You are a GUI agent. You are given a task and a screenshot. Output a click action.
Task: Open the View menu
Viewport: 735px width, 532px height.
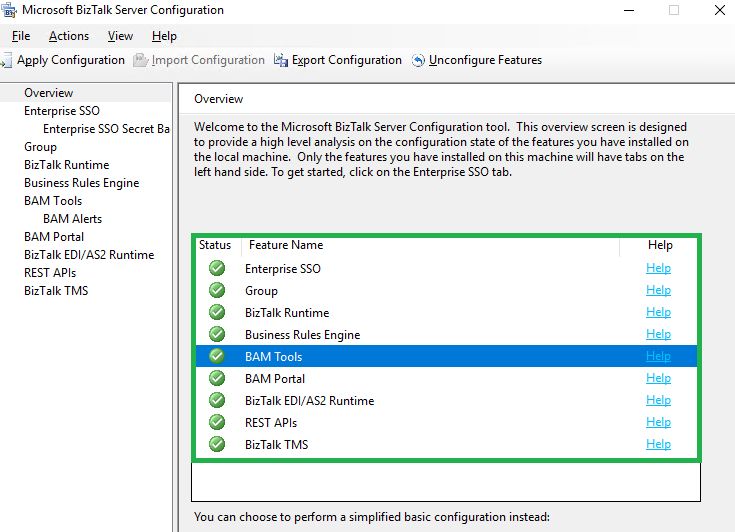(120, 36)
